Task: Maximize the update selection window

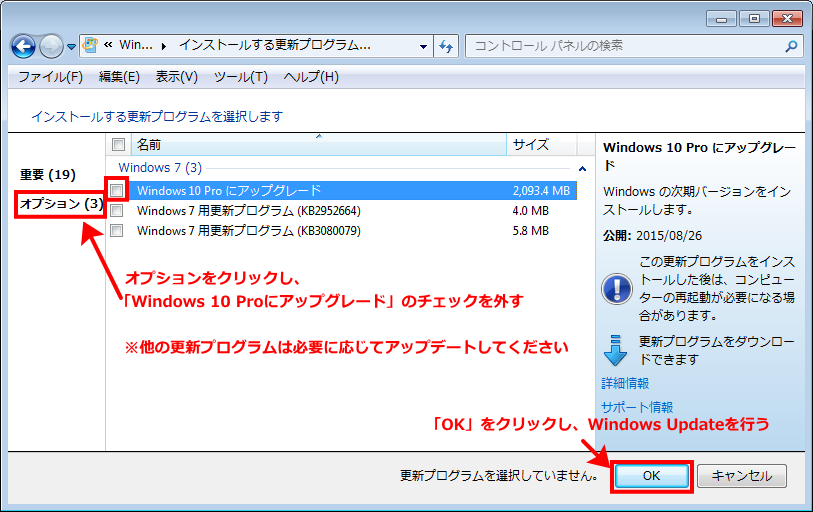Action: point(754,19)
